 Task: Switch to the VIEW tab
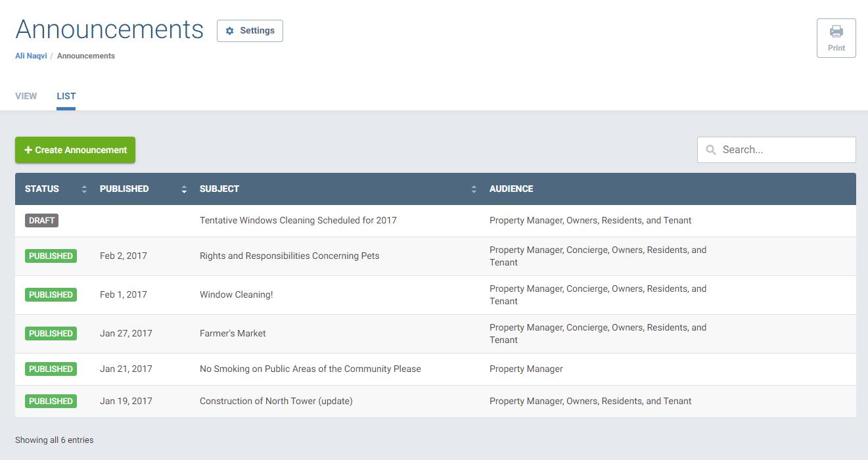[x=26, y=96]
